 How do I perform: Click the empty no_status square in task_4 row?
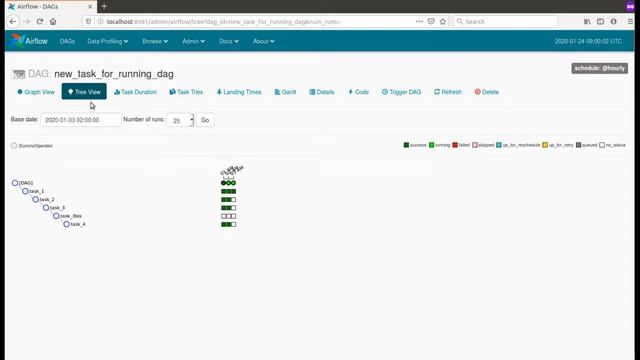click(234, 224)
